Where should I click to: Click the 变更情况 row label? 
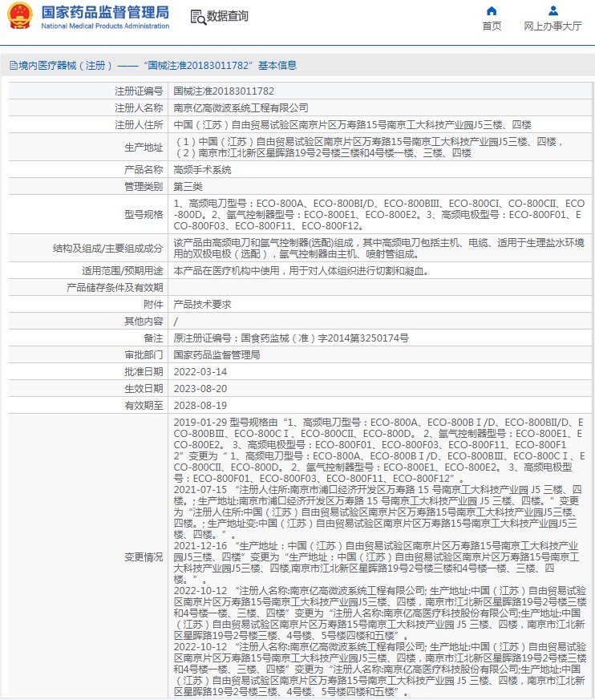click(x=144, y=557)
